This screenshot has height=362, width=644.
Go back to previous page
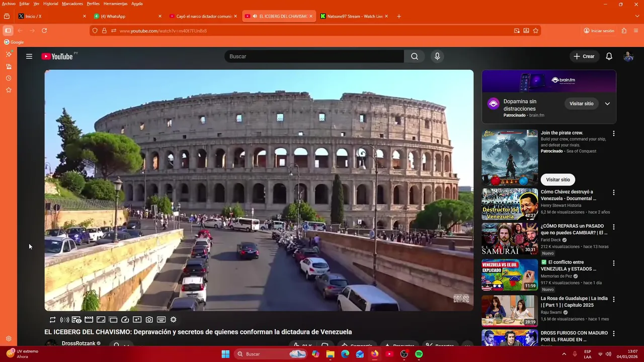(20, 31)
